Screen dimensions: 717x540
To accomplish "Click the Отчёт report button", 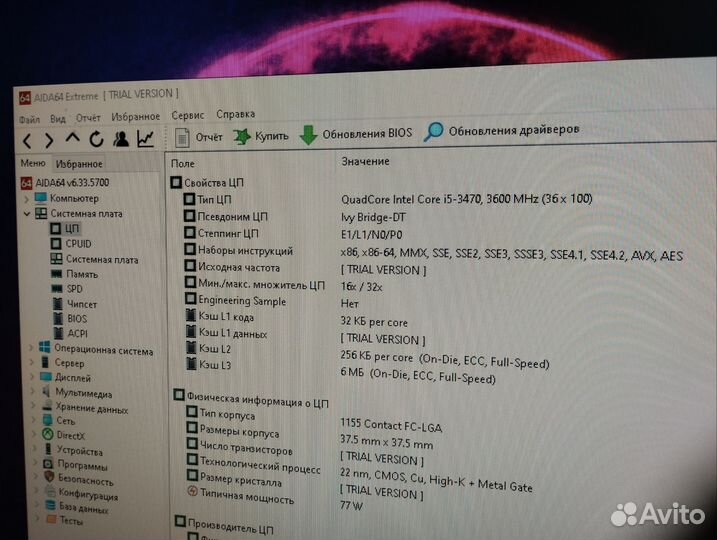I will [x=199, y=137].
